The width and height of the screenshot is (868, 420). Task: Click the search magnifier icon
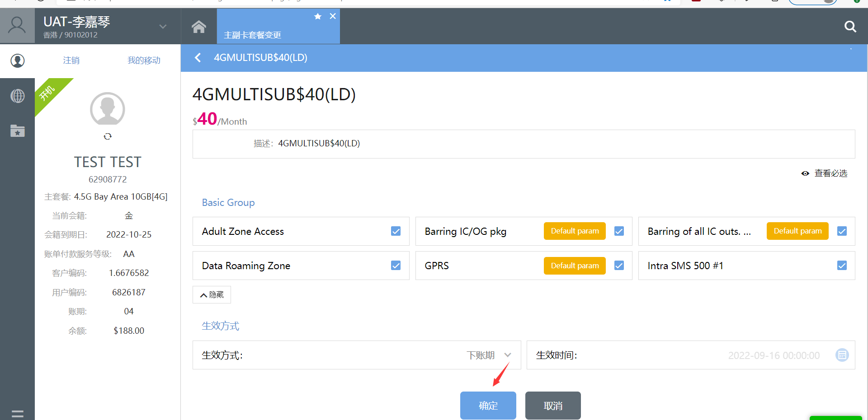(x=850, y=27)
